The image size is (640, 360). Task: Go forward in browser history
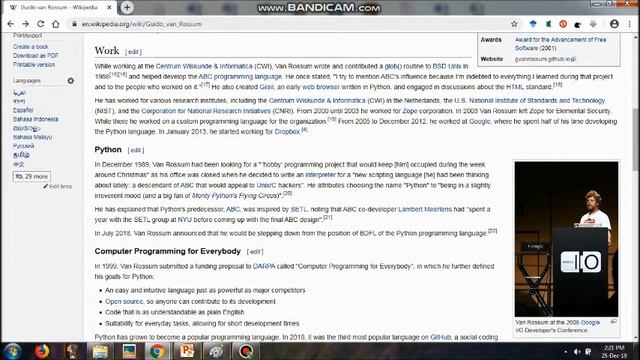tap(25, 24)
